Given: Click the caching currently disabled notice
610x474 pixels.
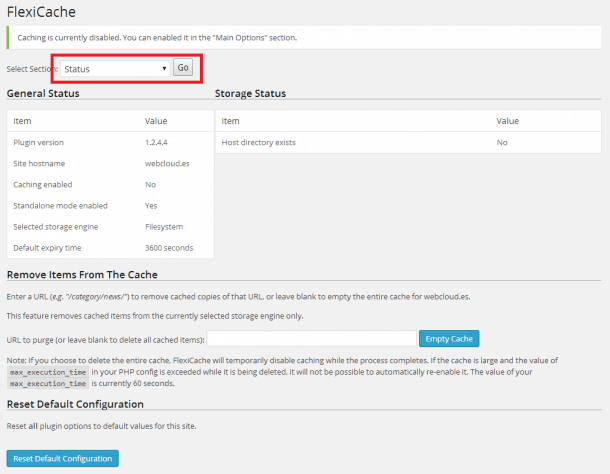Looking at the screenshot, I should pos(157,38).
